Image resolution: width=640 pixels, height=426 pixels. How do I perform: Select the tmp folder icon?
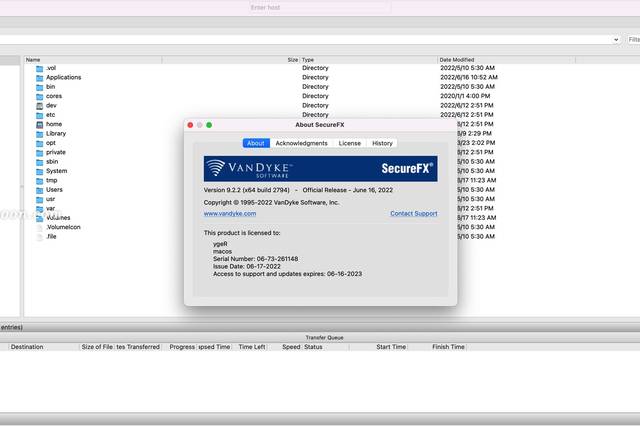coord(40,181)
